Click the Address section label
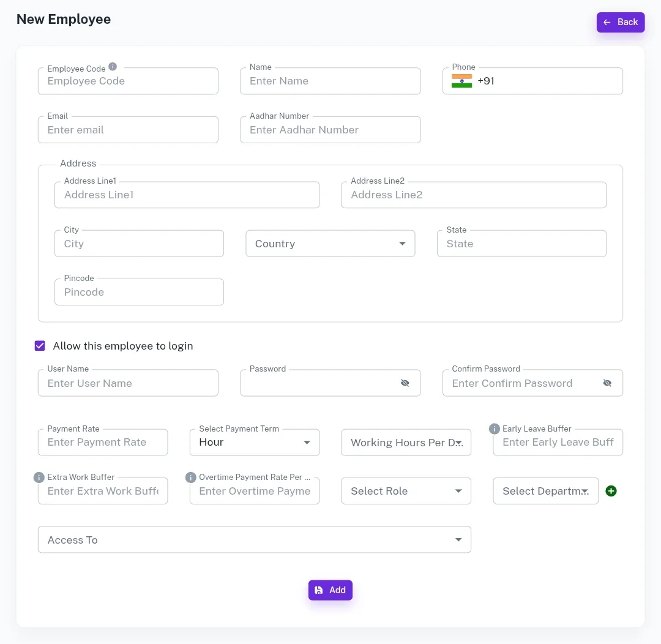661x644 pixels. (78, 163)
